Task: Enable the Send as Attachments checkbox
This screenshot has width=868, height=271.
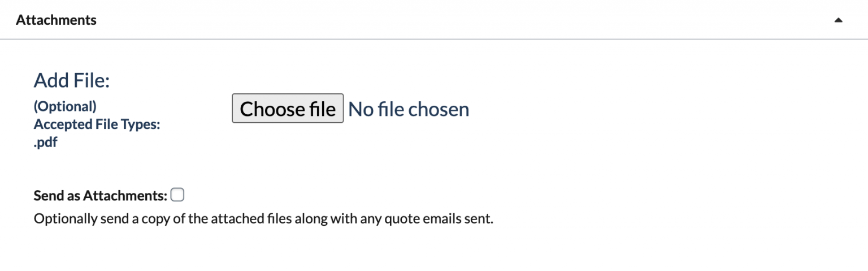Action: 177,195
